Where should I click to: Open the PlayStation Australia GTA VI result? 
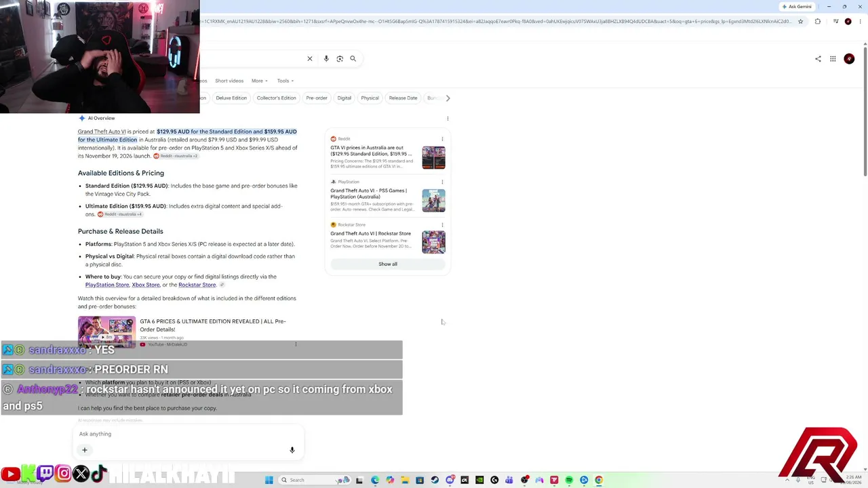click(369, 194)
